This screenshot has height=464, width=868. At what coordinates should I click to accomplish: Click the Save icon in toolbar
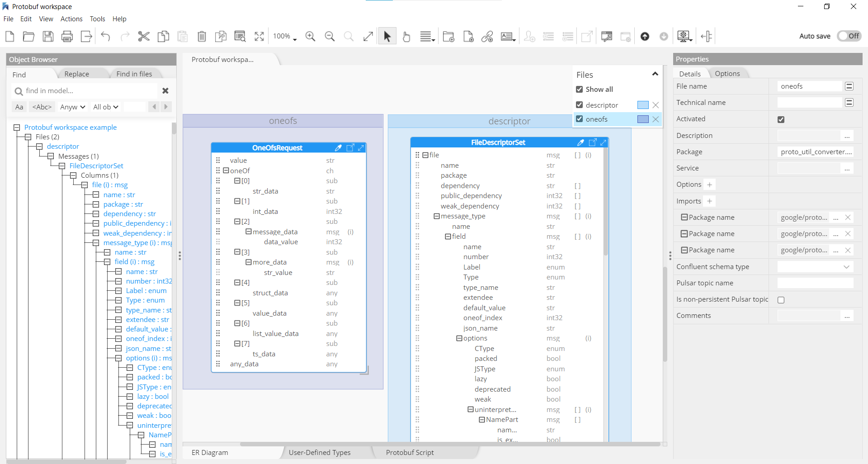coord(48,37)
